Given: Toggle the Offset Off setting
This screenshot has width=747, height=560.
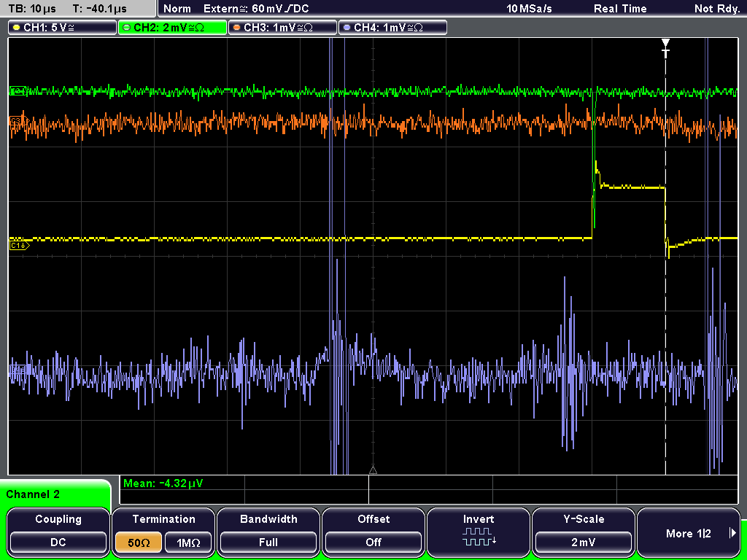Looking at the screenshot, I should (x=373, y=532).
